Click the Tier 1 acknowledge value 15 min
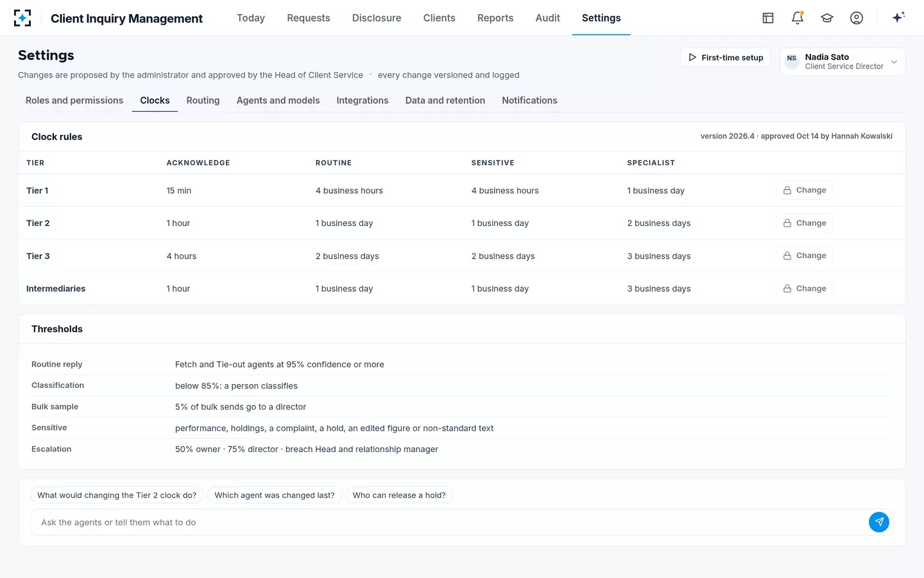The height and width of the screenshot is (578, 924). click(179, 191)
